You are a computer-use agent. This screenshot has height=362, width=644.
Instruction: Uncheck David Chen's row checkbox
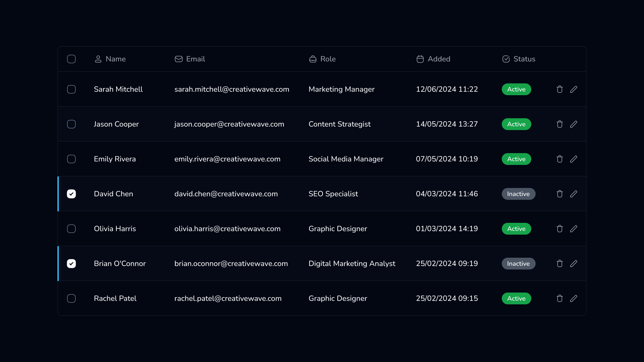click(71, 194)
